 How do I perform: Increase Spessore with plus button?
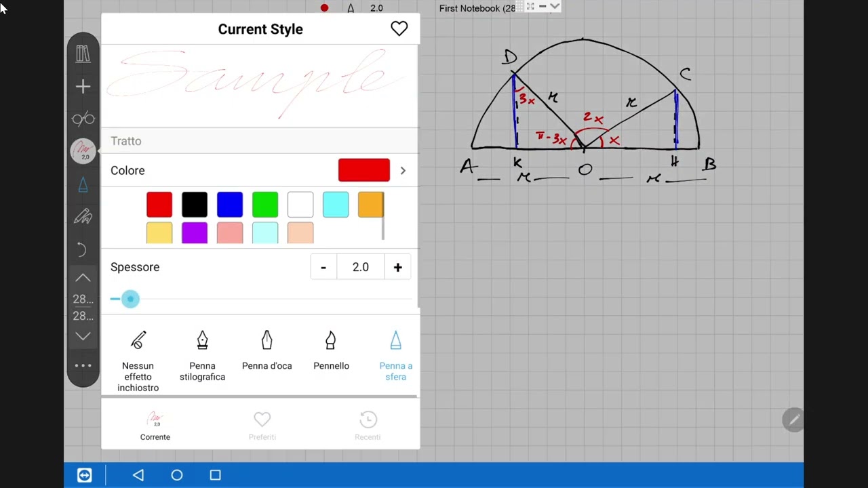[398, 267]
